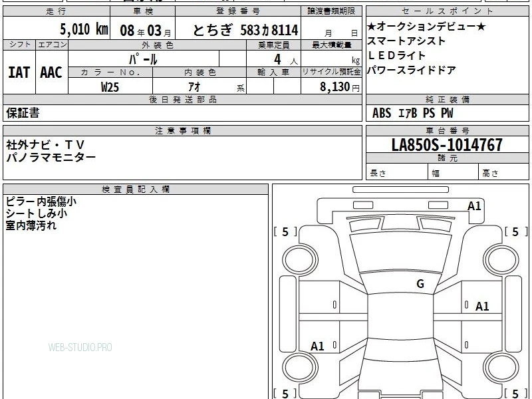This screenshot has height=399, width=532.
Task: Click the 譲渡書類期限 header
Action: point(331,11)
